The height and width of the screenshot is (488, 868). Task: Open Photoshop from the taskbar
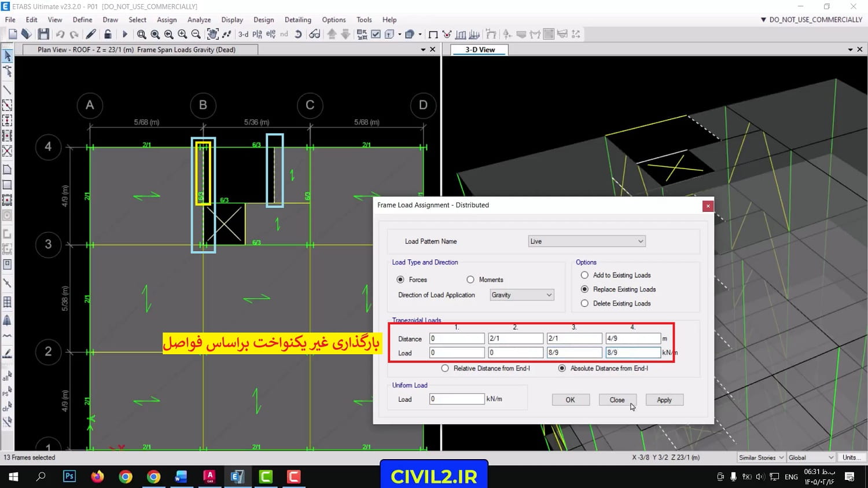point(69,476)
